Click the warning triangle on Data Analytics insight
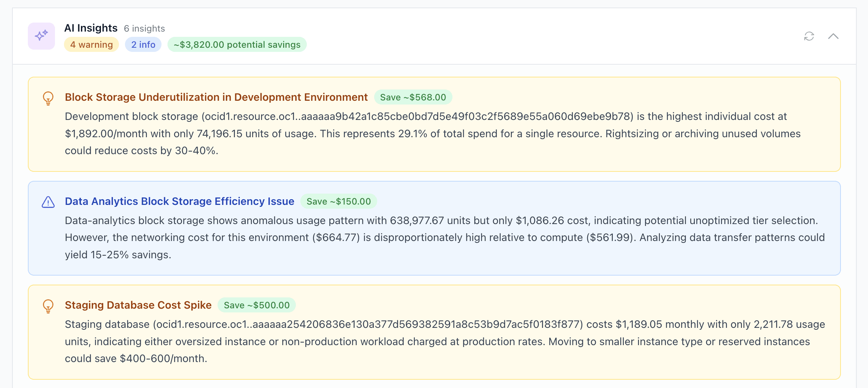Screen dimensions: 868x388 (x=47, y=202)
